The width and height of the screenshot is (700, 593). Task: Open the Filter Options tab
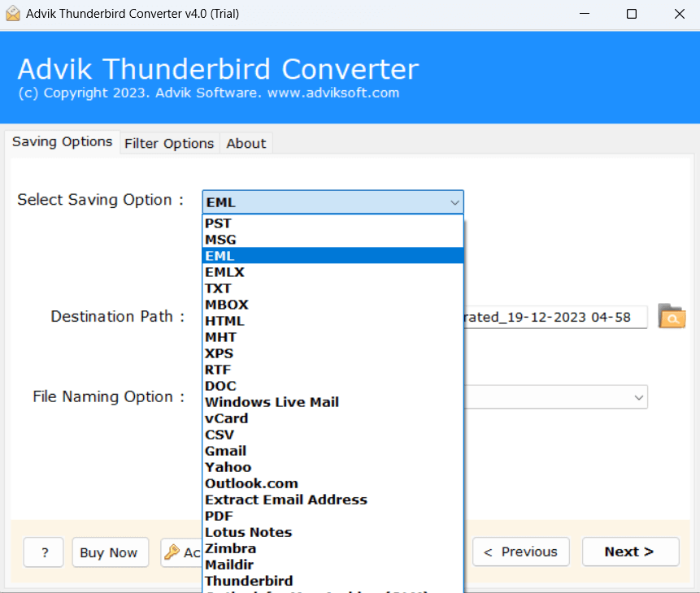pyautogui.click(x=169, y=143)
